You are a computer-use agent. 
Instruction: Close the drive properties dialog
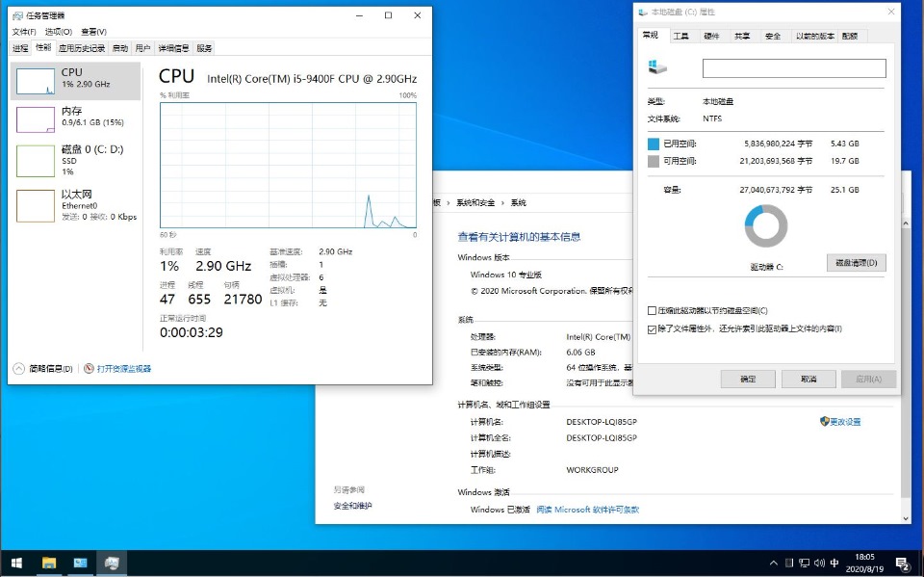coord(891,12)
